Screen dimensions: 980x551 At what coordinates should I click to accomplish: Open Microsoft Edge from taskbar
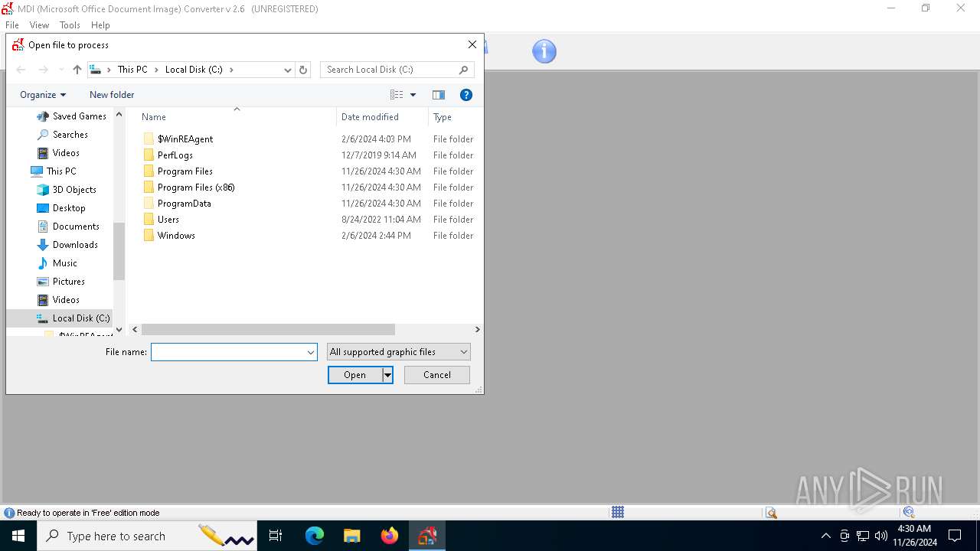pos(315,536)
